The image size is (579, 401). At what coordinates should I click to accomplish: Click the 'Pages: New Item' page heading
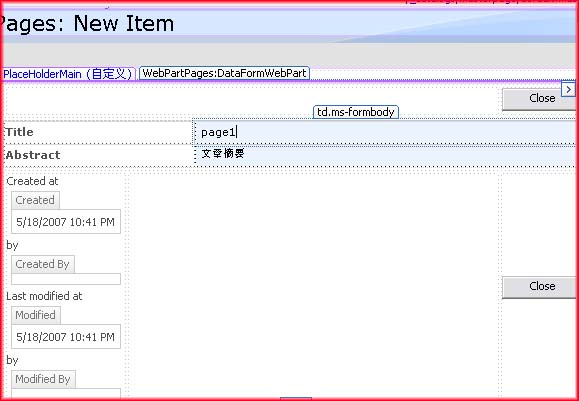tap(87, 24)
